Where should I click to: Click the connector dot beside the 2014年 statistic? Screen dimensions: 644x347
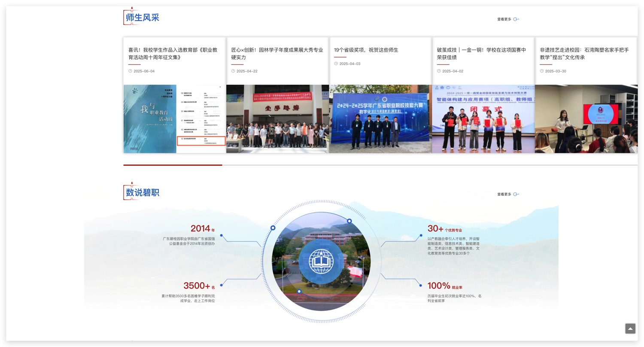[x=221, y=235]
